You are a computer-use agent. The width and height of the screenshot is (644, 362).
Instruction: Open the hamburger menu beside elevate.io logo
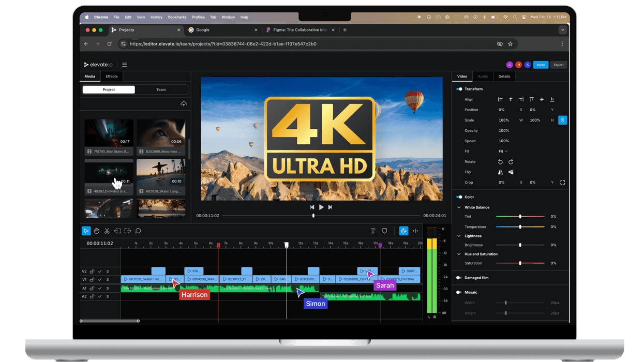point(125,65)
